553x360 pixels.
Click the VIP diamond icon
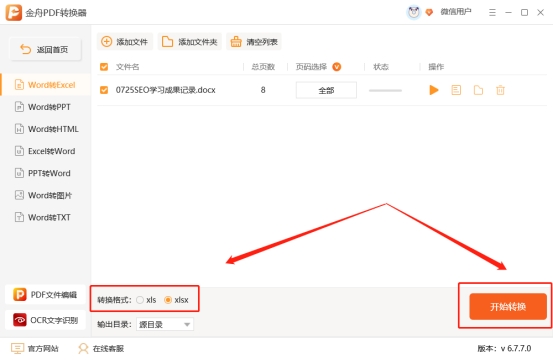point(429,13)
